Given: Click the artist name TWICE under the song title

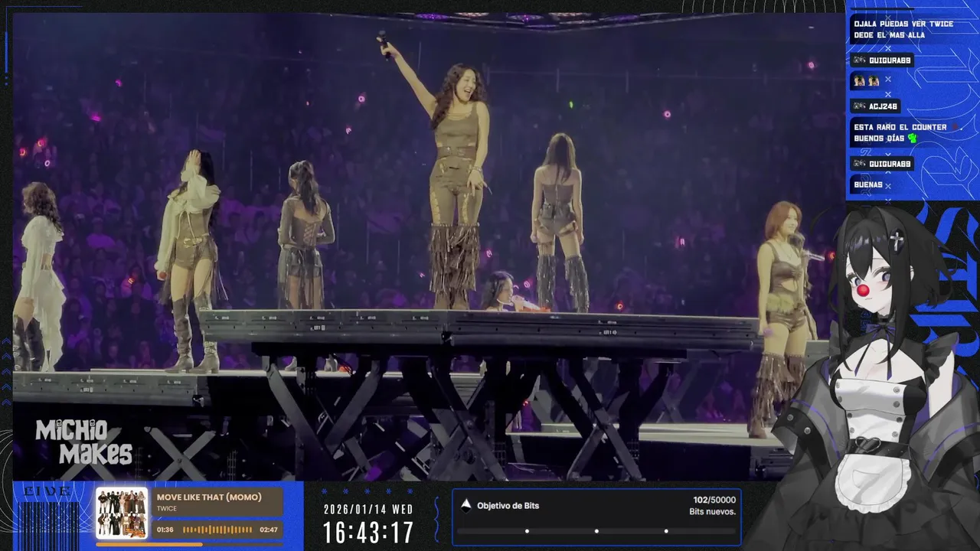Looking at the screenshot, I should point(167,509).
